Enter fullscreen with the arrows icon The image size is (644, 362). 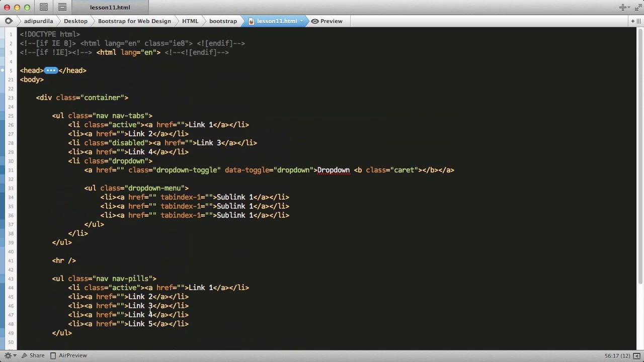click(637, 7)
